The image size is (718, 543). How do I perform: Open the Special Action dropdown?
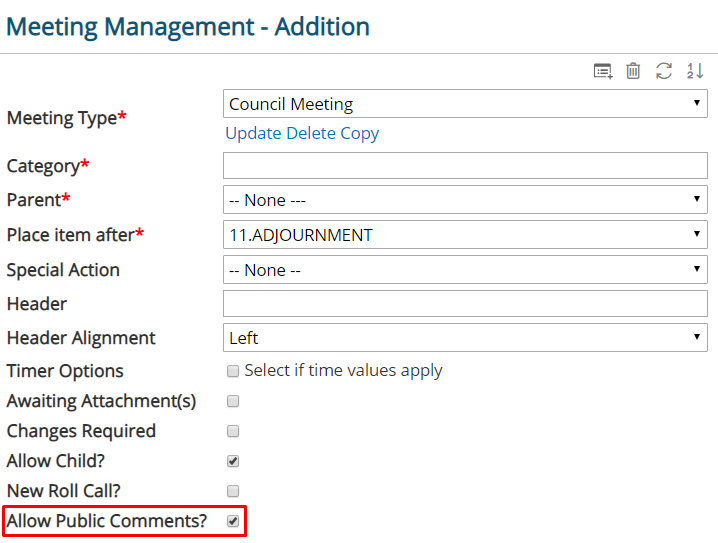(x=465, y=270)
